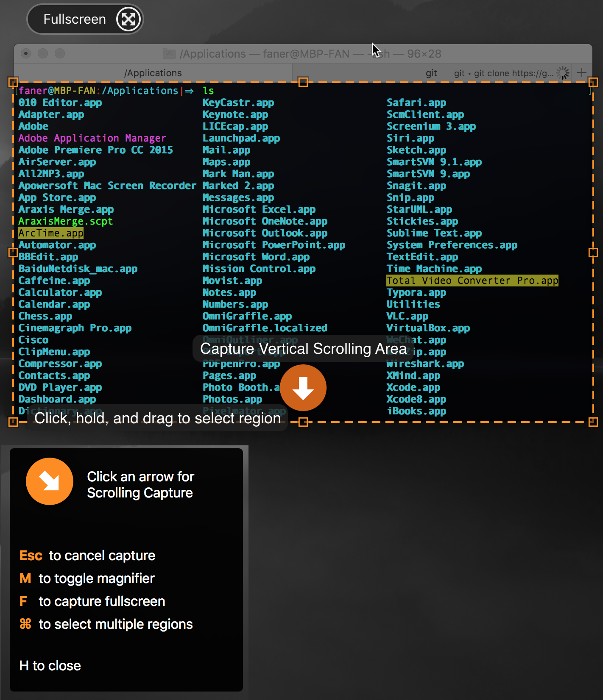This screenshot has width=603, height=700.
Task: Click Safari.app in the listing
Action: click(x=416, y=103)
